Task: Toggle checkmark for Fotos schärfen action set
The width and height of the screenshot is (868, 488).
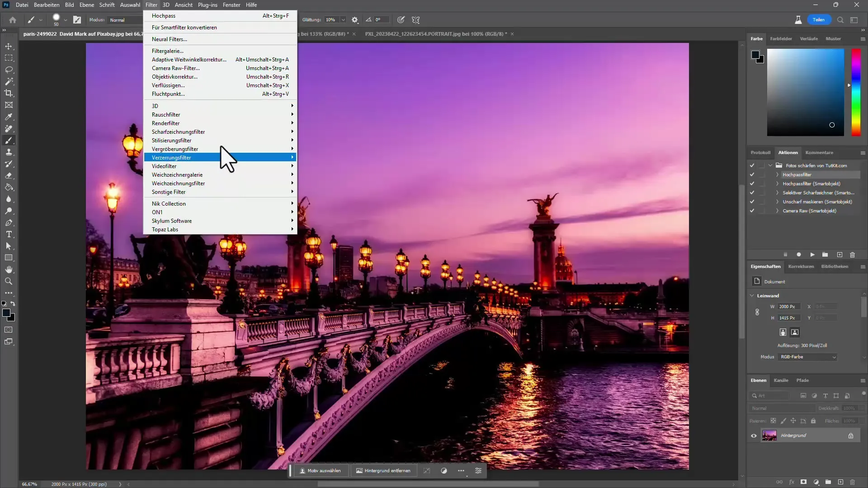Action: point(752,166)
